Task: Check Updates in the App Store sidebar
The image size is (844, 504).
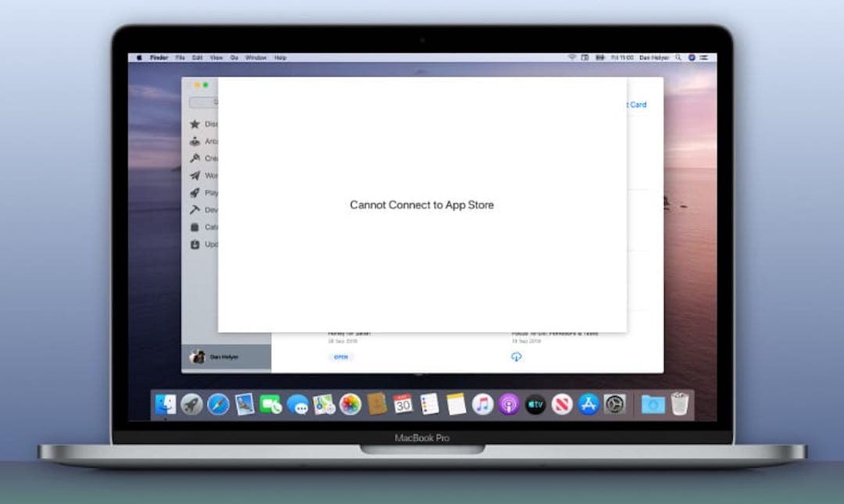Action: click(206, 244)
